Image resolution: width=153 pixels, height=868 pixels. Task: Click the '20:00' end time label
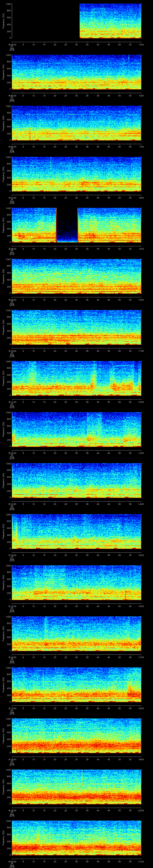pos(141,810)
